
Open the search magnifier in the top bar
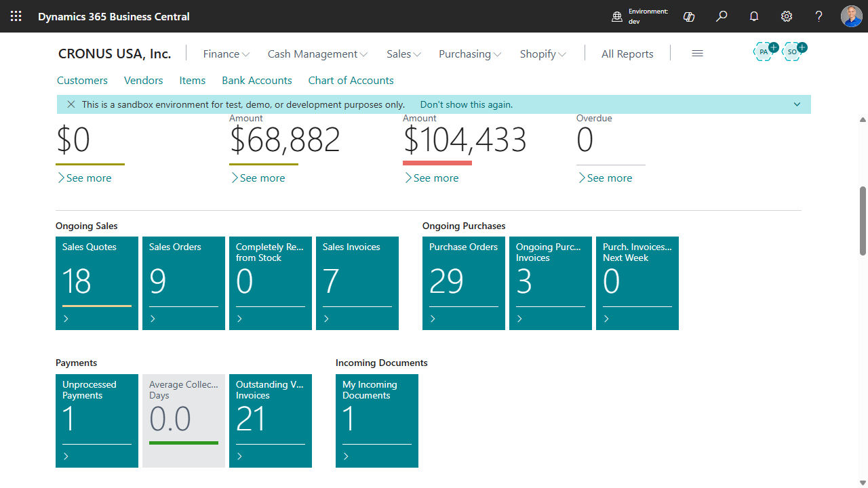click(722, 16)
